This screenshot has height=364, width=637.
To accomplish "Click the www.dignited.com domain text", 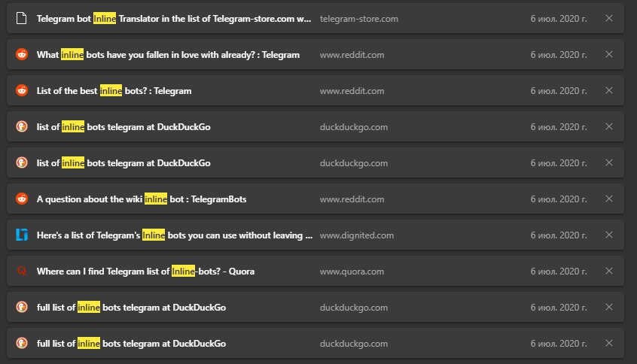I will pyautogui.click(x=357, y=235).
